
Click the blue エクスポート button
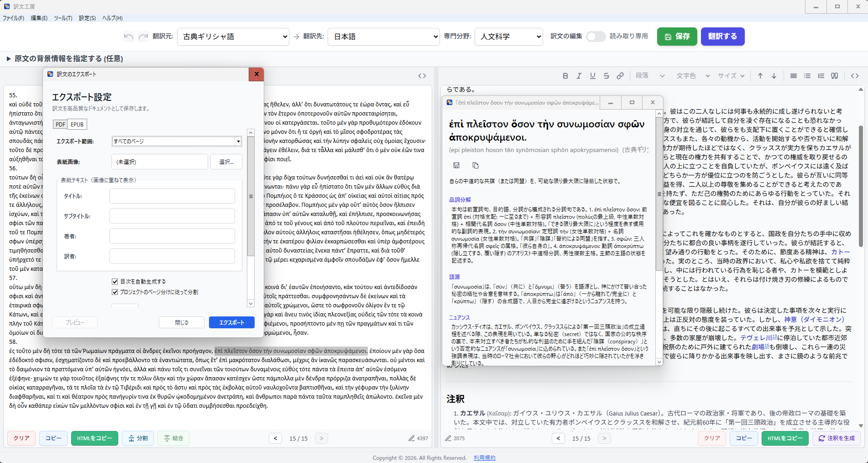click(x=232, y=322)
